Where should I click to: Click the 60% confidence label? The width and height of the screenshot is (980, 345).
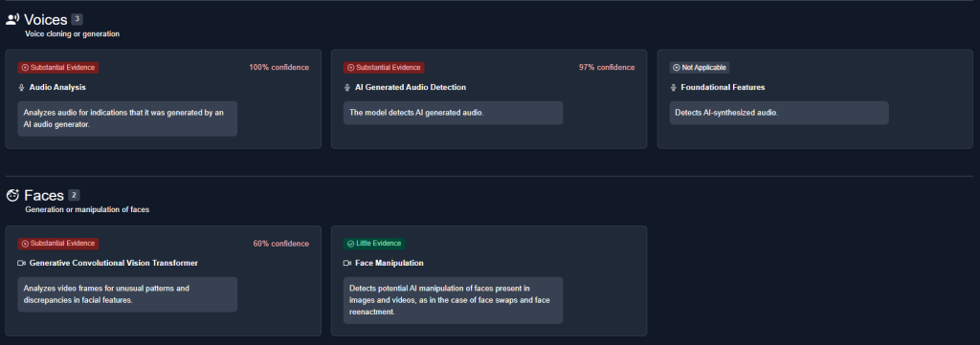280,244
